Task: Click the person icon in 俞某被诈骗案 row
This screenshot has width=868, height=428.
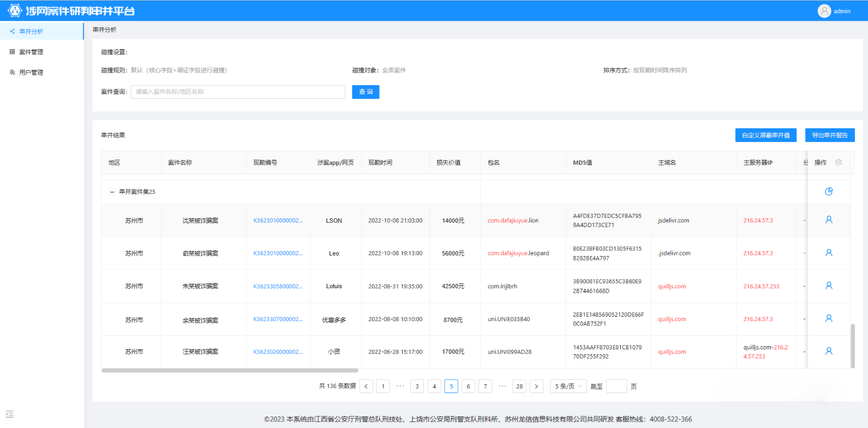Action: tap(828, 253)
